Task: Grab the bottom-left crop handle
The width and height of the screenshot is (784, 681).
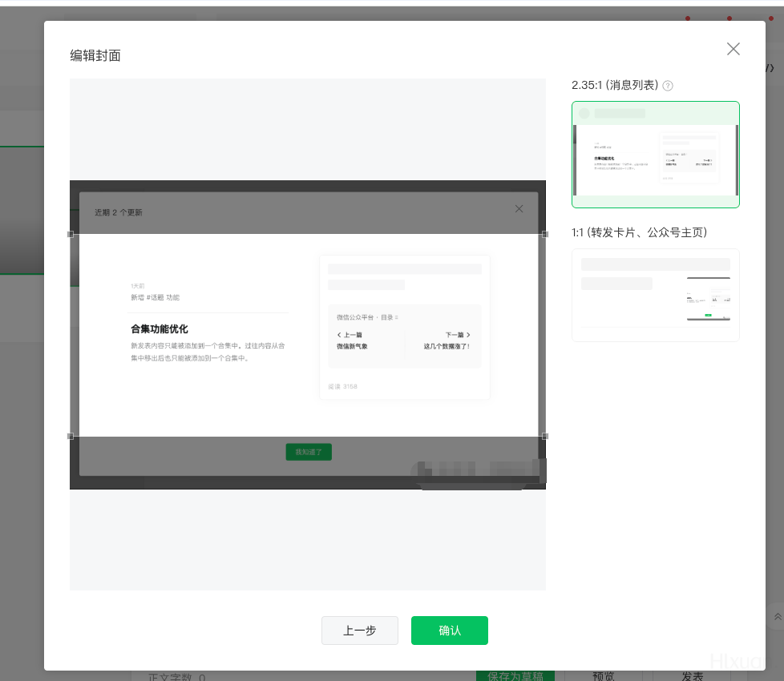Action: (x=71, y=436)
